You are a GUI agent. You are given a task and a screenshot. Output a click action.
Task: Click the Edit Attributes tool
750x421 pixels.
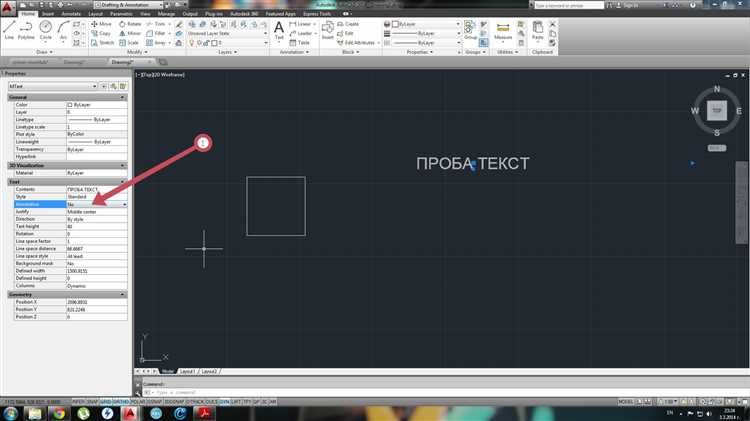point(356,43)
